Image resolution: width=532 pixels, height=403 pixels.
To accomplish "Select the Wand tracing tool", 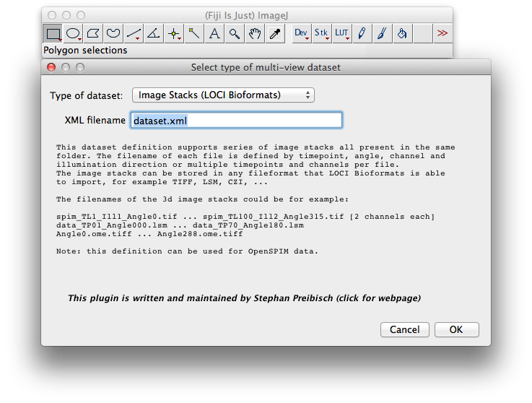I will [x=194, y=33].
